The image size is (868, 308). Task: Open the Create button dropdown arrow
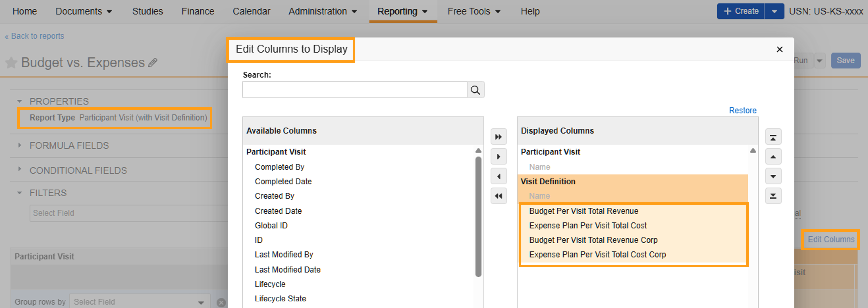click(x=774, y=11)
